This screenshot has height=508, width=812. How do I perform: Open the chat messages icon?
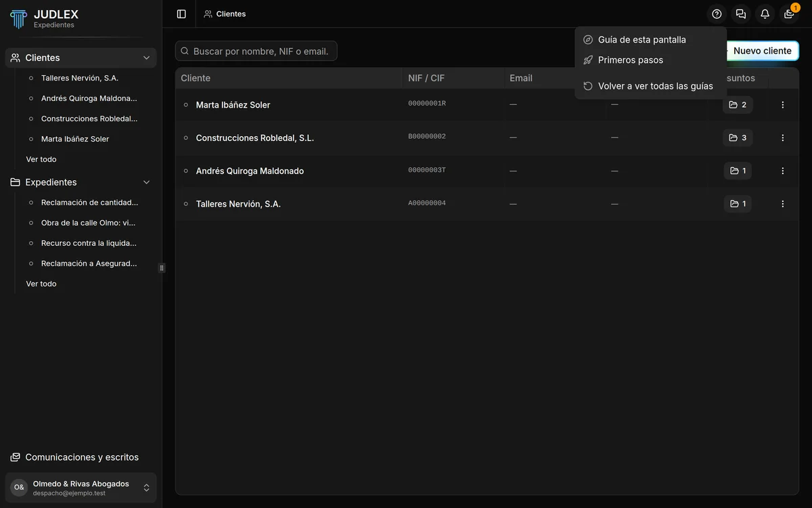[741, 14]
